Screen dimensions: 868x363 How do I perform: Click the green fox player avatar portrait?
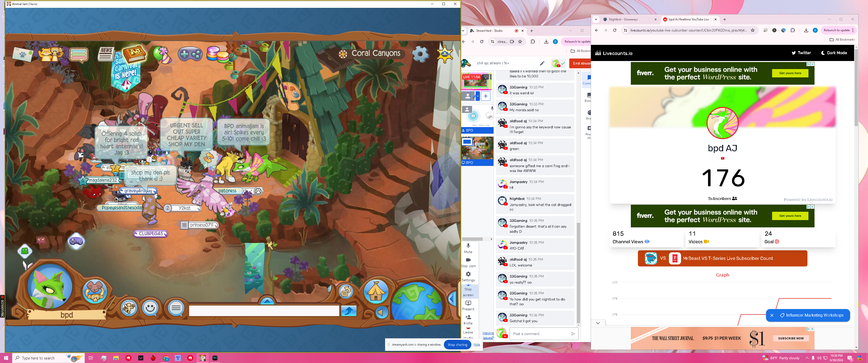pos(50,286)
